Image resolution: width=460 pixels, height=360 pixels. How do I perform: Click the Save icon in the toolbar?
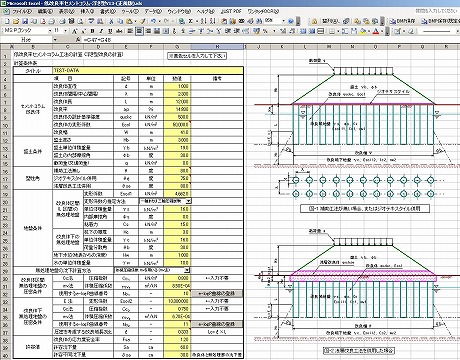tap(25, 21)
